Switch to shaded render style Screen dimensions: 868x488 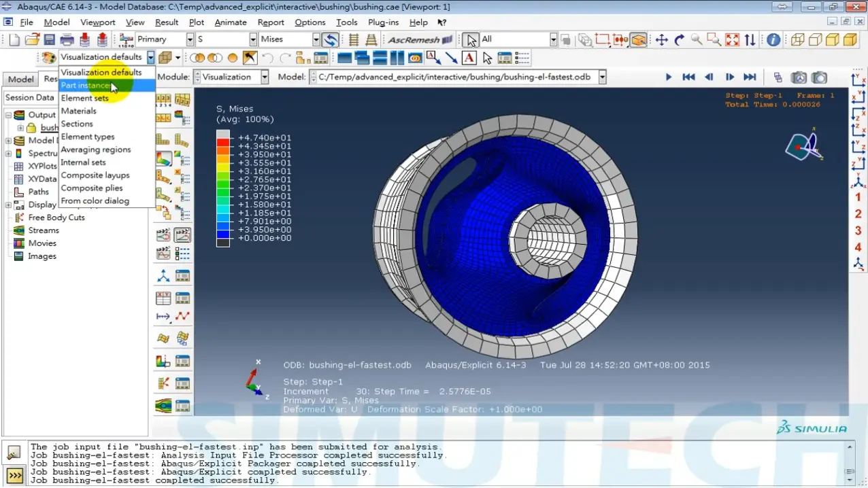coord(850,40)
